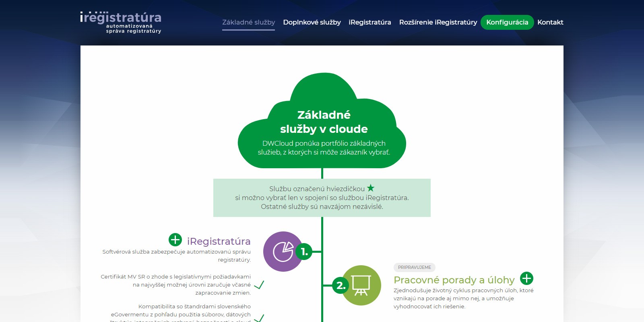Image resolution: width=644 pixels, height=322 pixels.
Task: Click the green Konfigurácia button
Action: [x=507, y=22]
